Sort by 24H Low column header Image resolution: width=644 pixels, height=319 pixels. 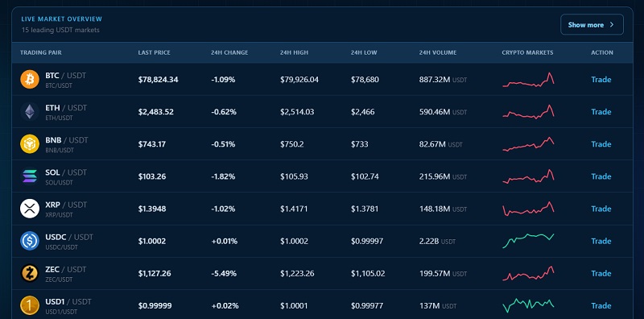click(364, 52)
